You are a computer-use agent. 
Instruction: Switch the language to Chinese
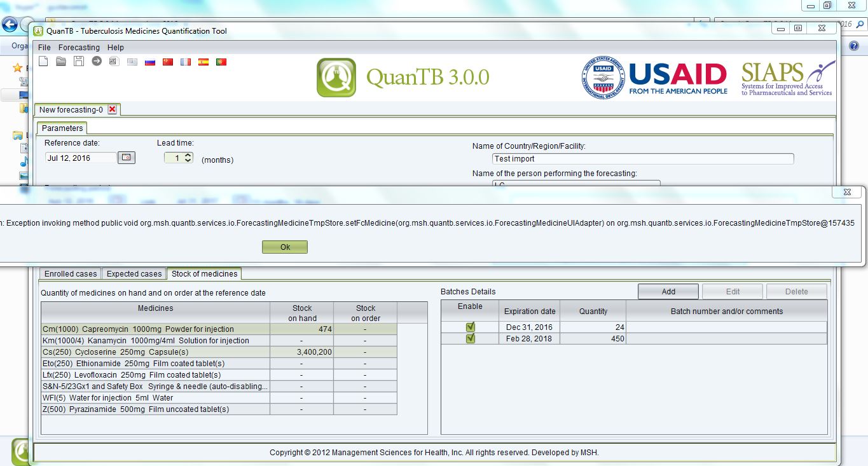point(168,62)
